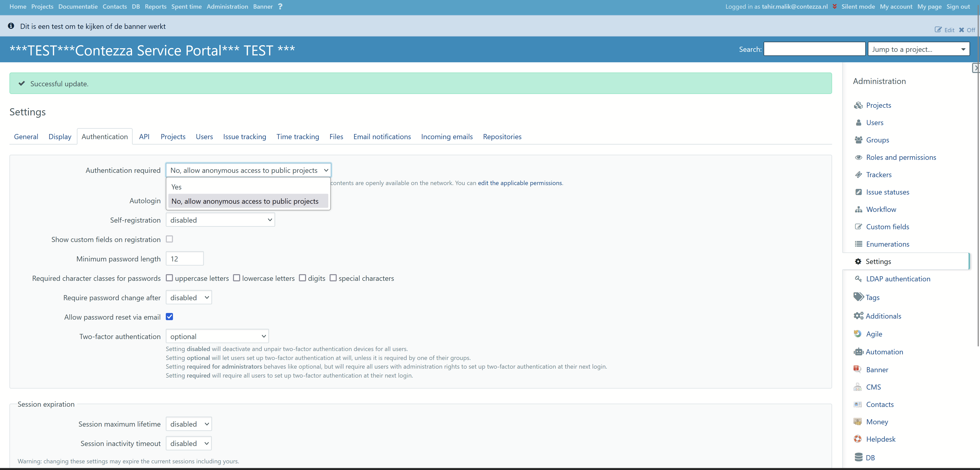Click the Banner plugin icon in sidebar
Viewport: 980px width, 470px height.
(857, 369)
